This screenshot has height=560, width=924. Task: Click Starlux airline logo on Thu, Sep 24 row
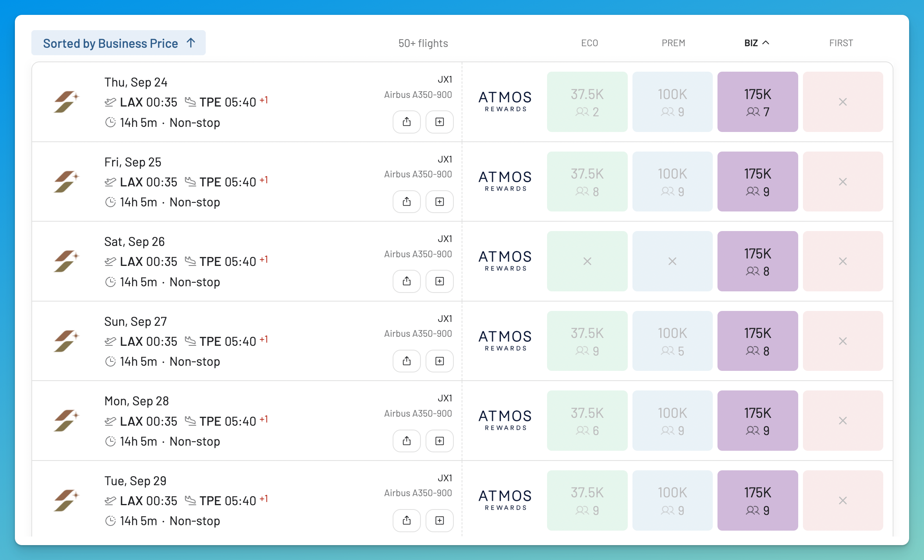66,102
